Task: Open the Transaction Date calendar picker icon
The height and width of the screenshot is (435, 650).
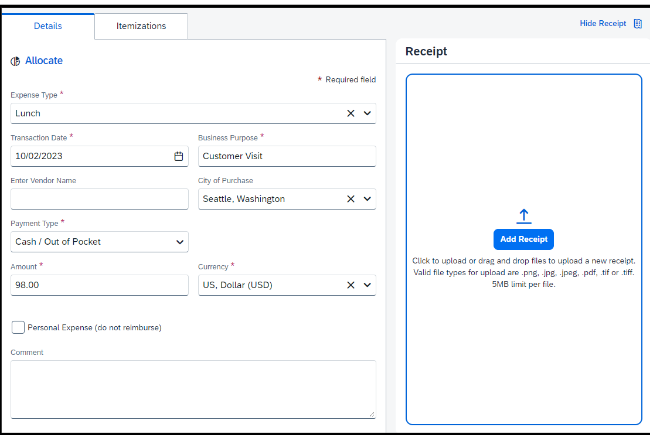Action: 178,156
